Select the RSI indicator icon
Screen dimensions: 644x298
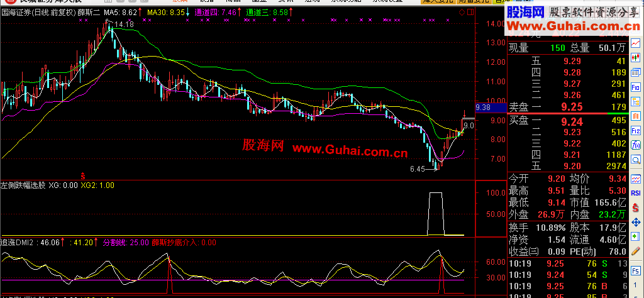tap(636, 194)
